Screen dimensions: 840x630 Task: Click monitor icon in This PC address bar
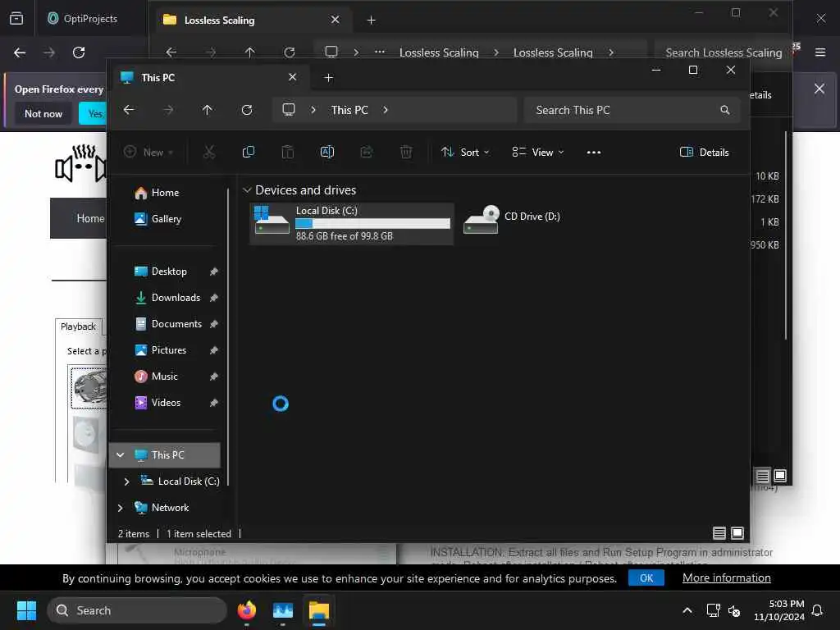point(289,110)
